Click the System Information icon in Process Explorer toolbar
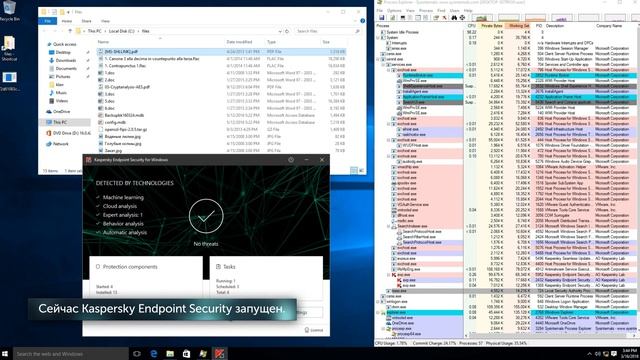The height and width of the screenshot is (360, 640). [403, 18]
